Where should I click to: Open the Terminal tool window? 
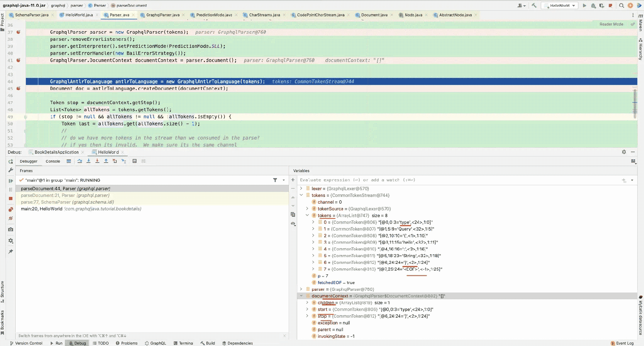(183, 343)
